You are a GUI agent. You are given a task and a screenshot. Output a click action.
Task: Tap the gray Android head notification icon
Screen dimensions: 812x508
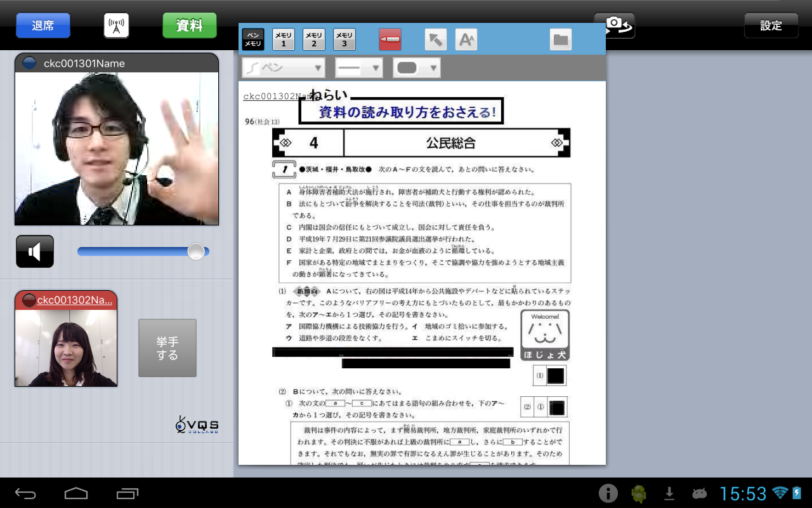699,493
